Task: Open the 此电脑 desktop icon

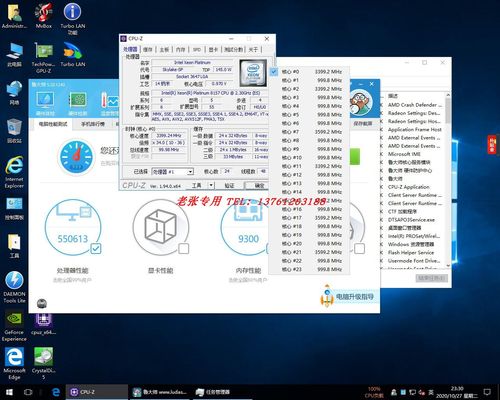Action: click(x=14, y=55)
